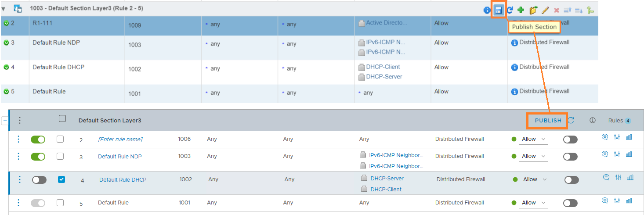
Task: Click the pencil edit section icon
Action: (x=545, y=10)
